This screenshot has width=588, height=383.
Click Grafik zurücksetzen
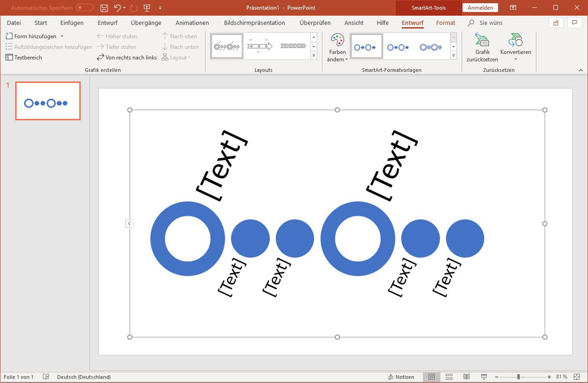click(x=482, y=47)
